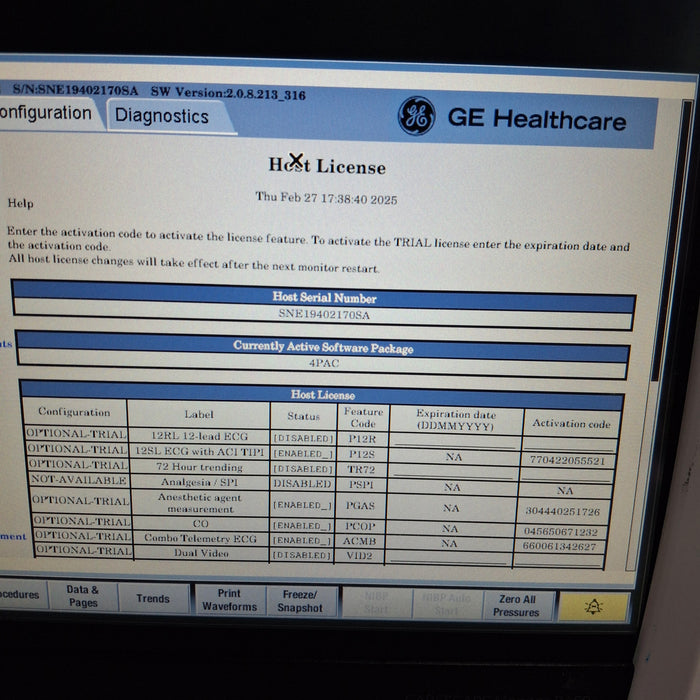Viewport: 700px width, 700px height.
Task: Toggle CO feature status
Action: point(302,526)
